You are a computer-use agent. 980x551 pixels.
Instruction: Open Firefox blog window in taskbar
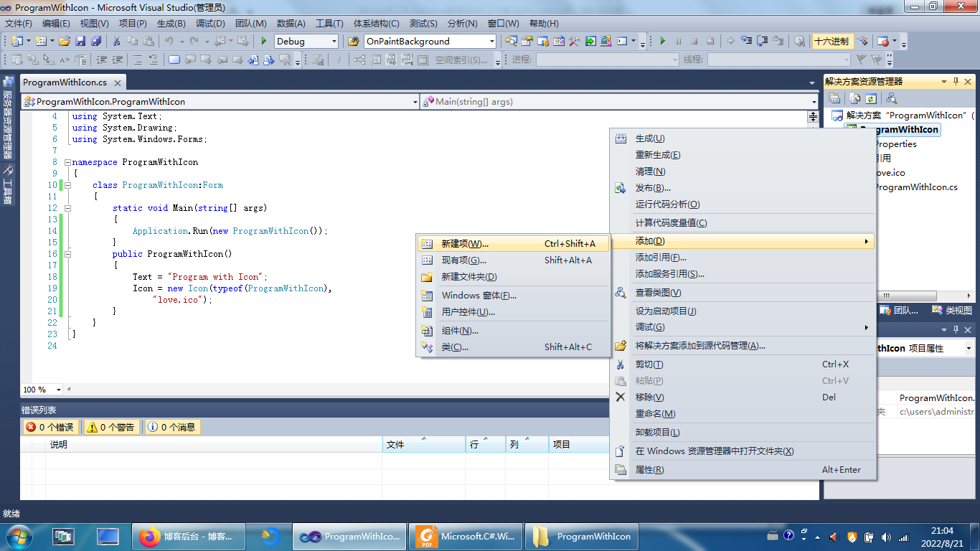(189, 536)
